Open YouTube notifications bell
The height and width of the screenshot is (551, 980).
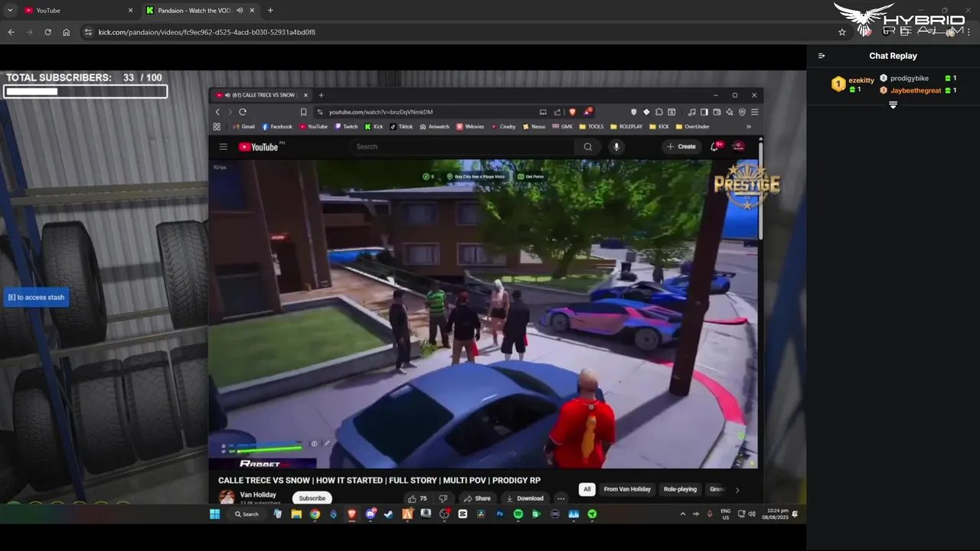[x=714, y=146]
